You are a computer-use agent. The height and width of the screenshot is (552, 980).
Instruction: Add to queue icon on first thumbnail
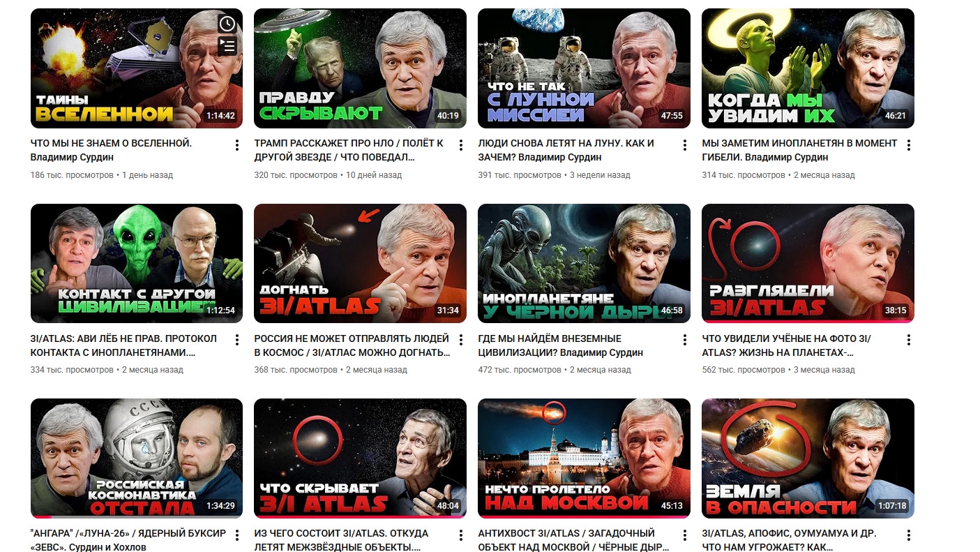227,46
